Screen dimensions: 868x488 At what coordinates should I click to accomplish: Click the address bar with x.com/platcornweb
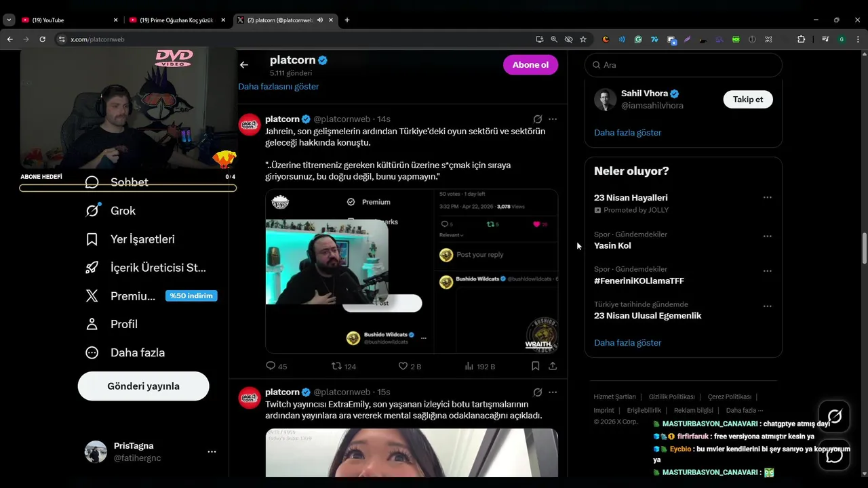(x=292, y=39)
